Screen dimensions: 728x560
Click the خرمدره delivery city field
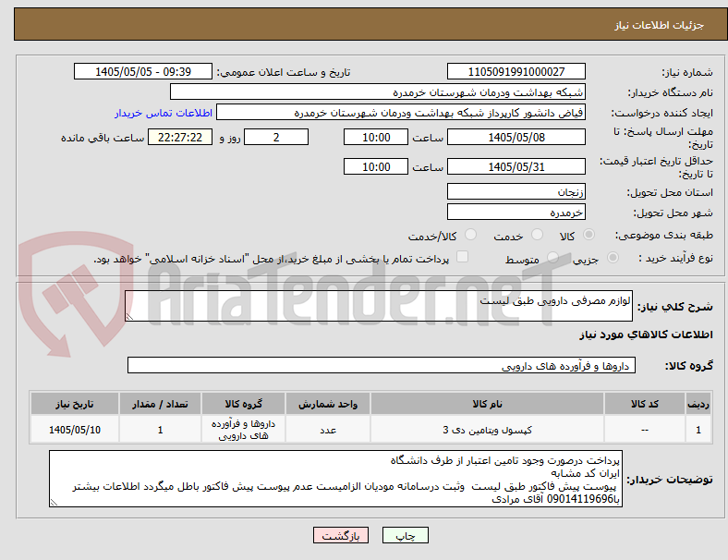[516, 213]
